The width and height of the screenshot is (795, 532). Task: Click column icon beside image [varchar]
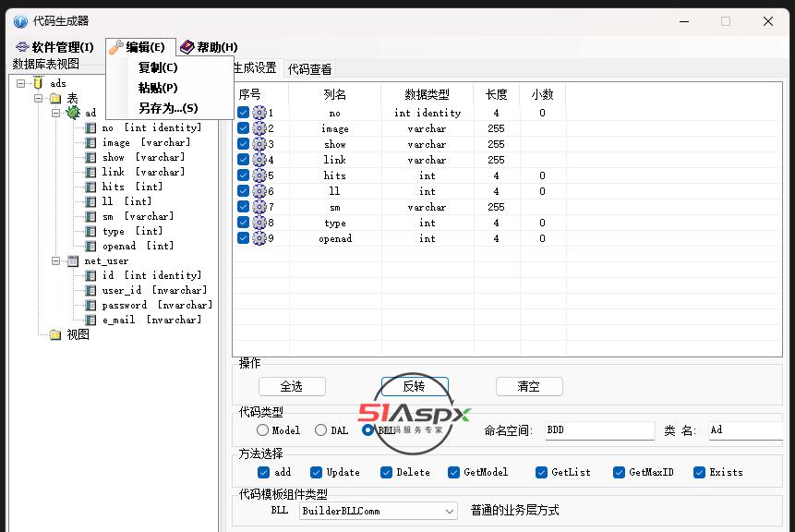point(90,142)
